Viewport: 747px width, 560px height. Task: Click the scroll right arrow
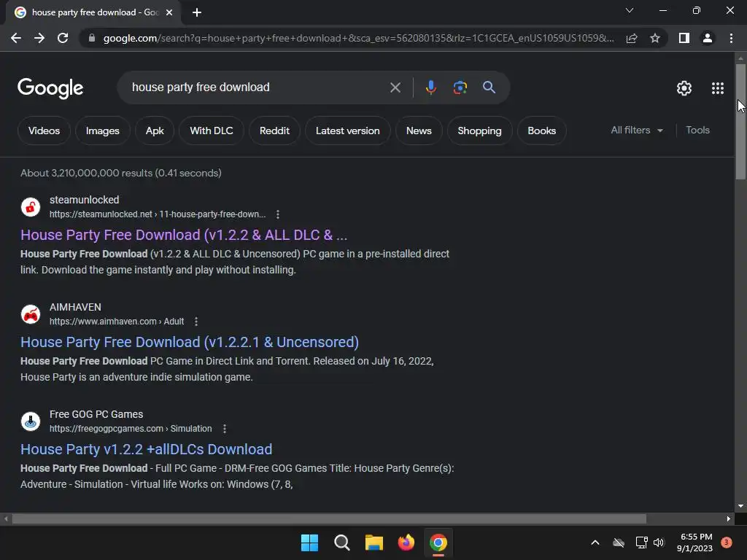729,518
